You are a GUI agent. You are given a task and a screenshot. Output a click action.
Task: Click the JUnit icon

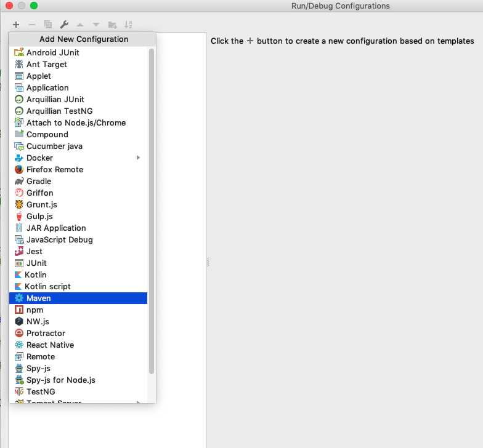[19, 263]
